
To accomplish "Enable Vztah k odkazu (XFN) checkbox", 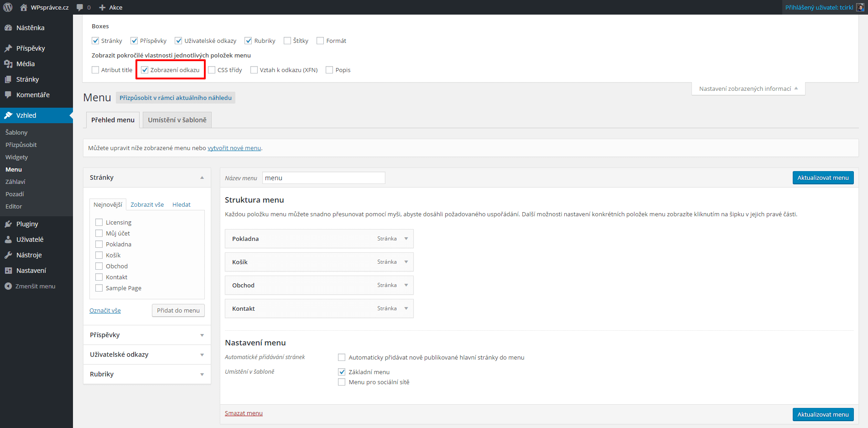I will [254, 70].
